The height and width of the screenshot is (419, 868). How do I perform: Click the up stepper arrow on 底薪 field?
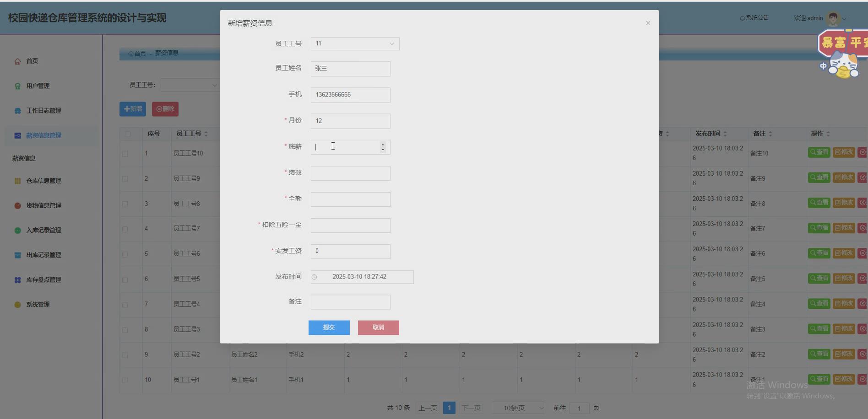(383, 144)
